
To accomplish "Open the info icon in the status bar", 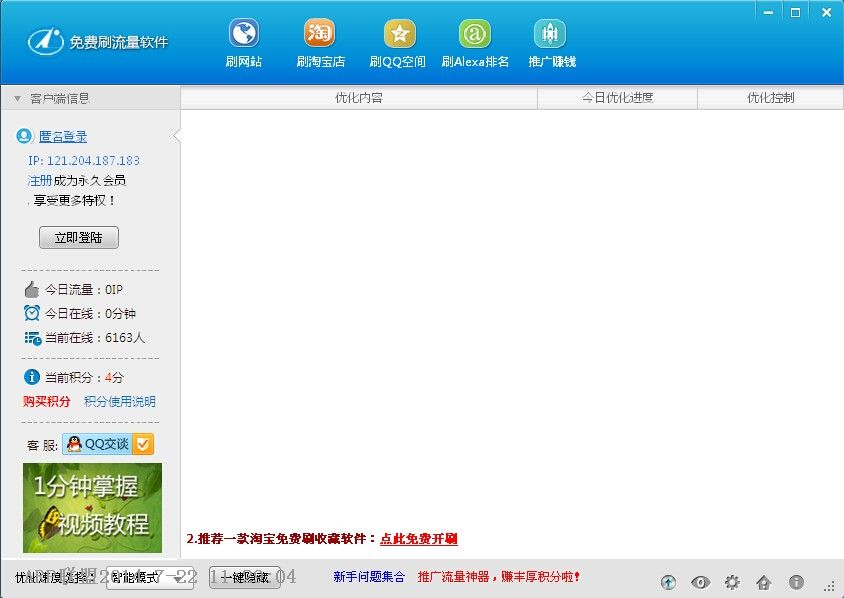I will click(796, 581).
